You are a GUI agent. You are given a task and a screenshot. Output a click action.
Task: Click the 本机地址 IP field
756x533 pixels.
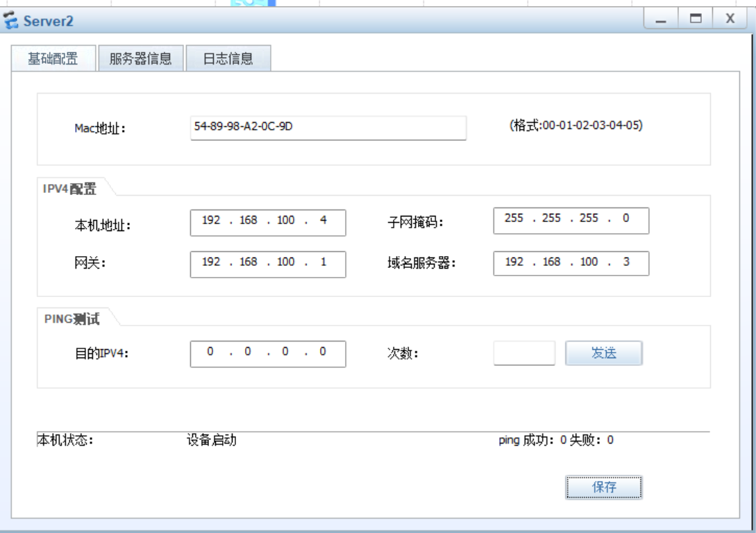268,223
